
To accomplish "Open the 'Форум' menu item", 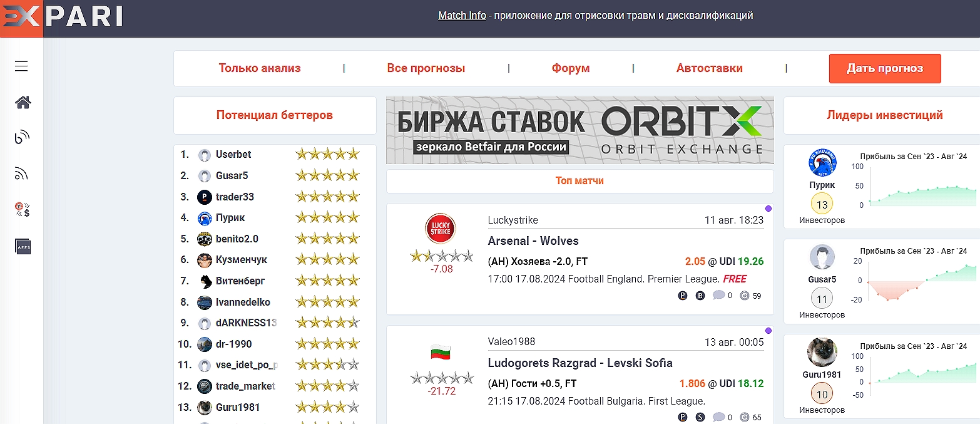I will coord(571,68).
